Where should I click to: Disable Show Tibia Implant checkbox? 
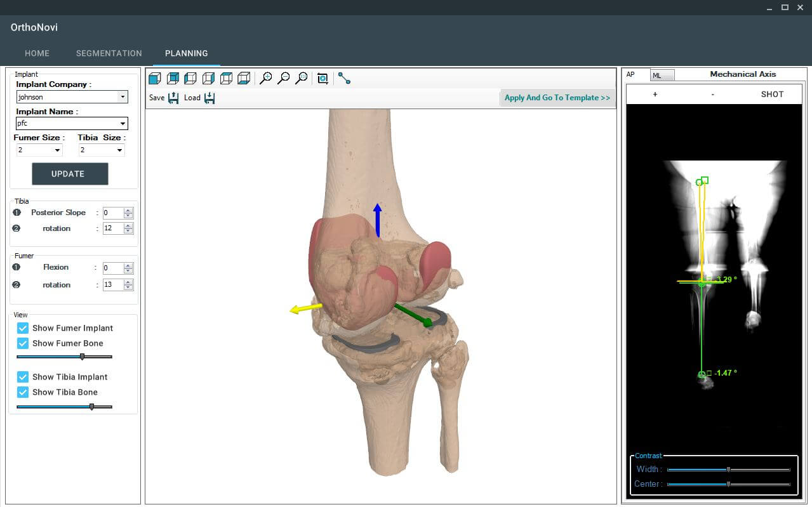[x=23, y=377]
